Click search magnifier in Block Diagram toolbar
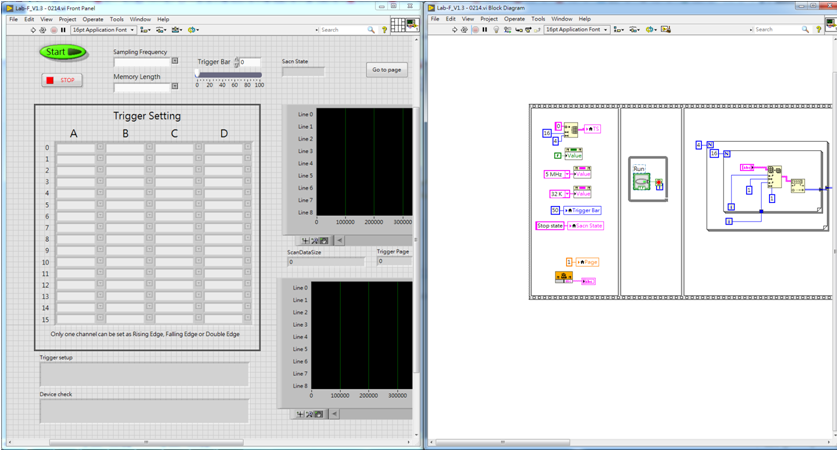 tap(805, 29)
